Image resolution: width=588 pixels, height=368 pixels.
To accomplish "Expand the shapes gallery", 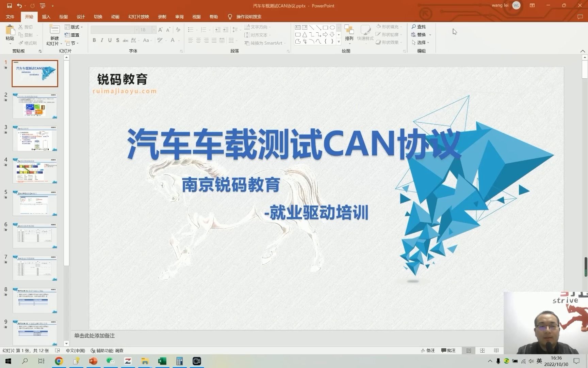I will tap(338, 41).
